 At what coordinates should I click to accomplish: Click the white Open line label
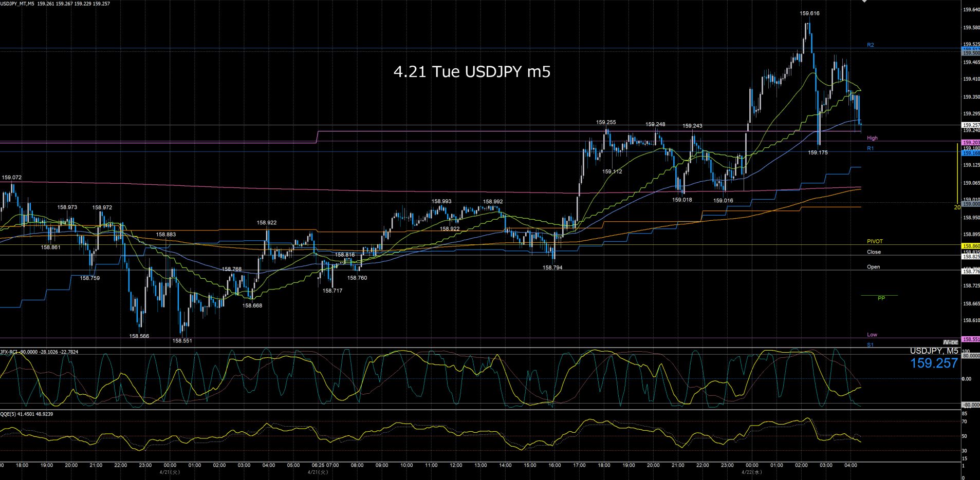pyautogui.click(x=873, y=267)
